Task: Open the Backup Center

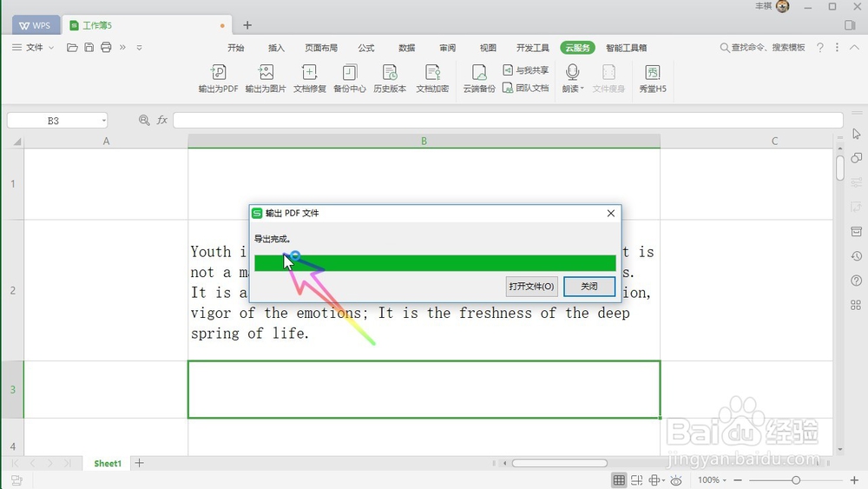Action: point(349,78)
